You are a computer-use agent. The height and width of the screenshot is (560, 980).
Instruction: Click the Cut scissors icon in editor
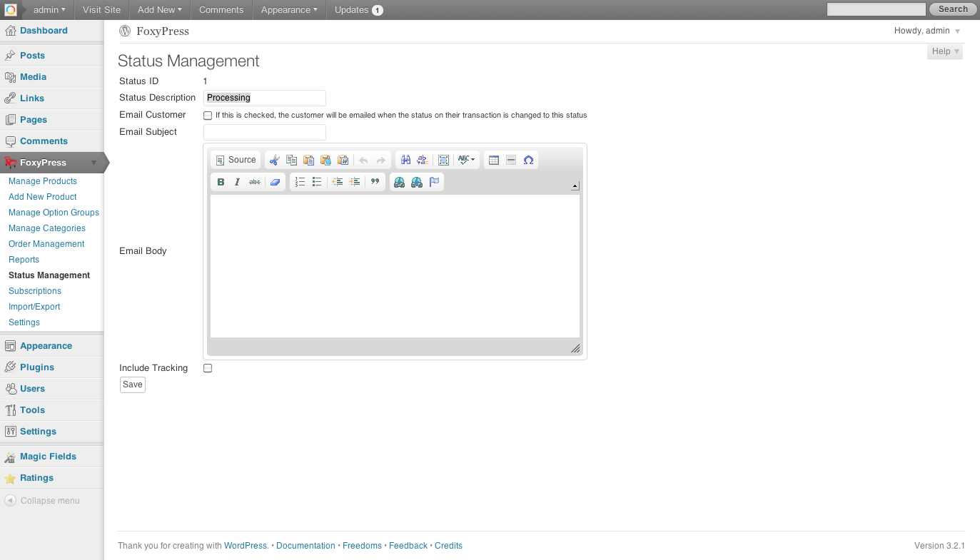coord(275,161)
